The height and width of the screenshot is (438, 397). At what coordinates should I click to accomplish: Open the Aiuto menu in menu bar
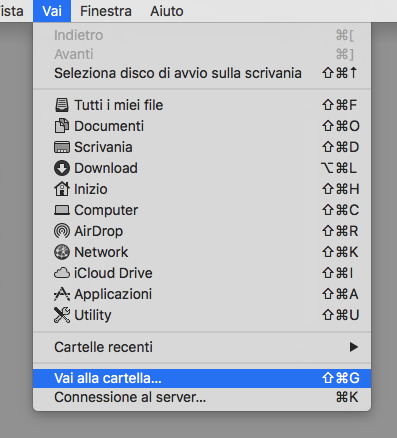166,11
